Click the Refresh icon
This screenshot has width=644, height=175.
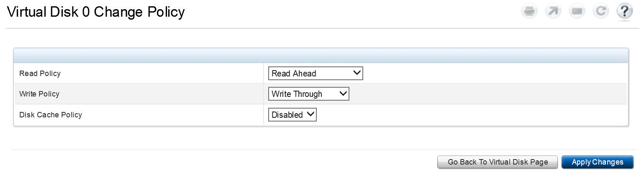pyautogui.click(x=600, y=11)
